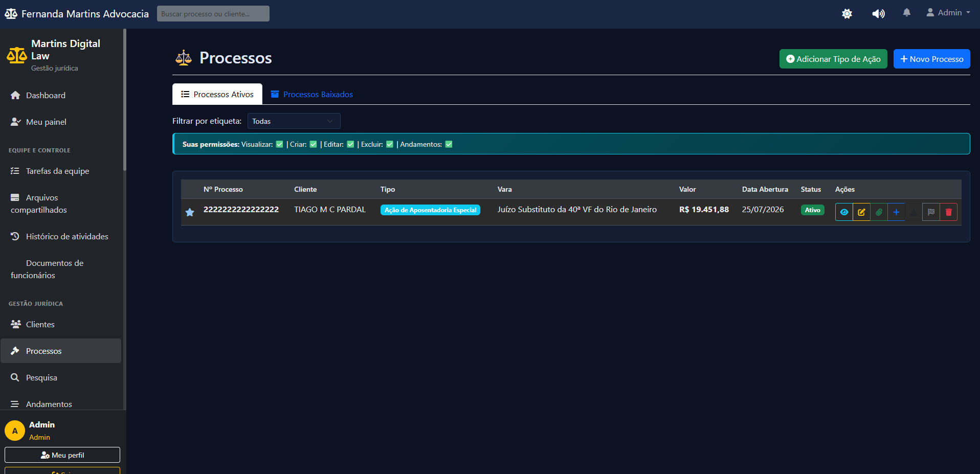Open Documentos de funcionários

click(61, 269)
